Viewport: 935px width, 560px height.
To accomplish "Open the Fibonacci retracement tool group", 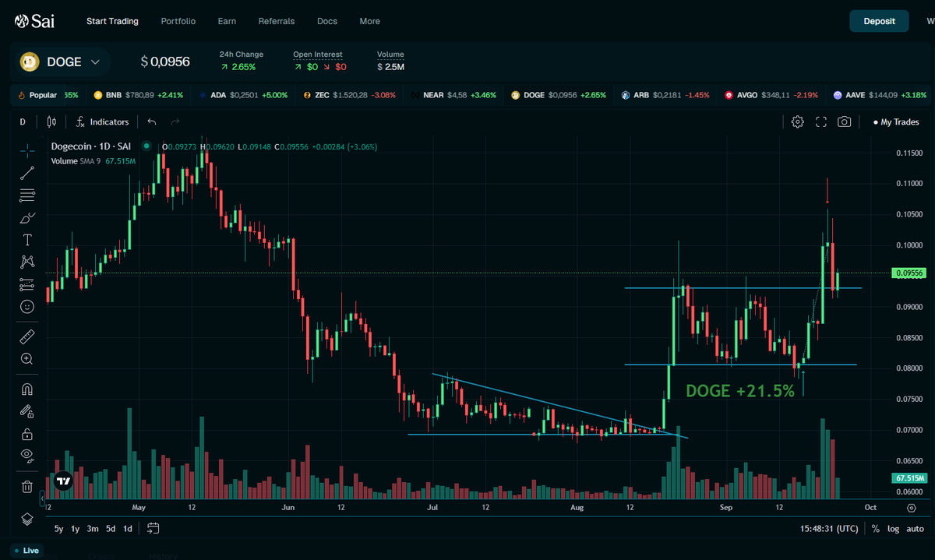I will (x=27, y=195).
